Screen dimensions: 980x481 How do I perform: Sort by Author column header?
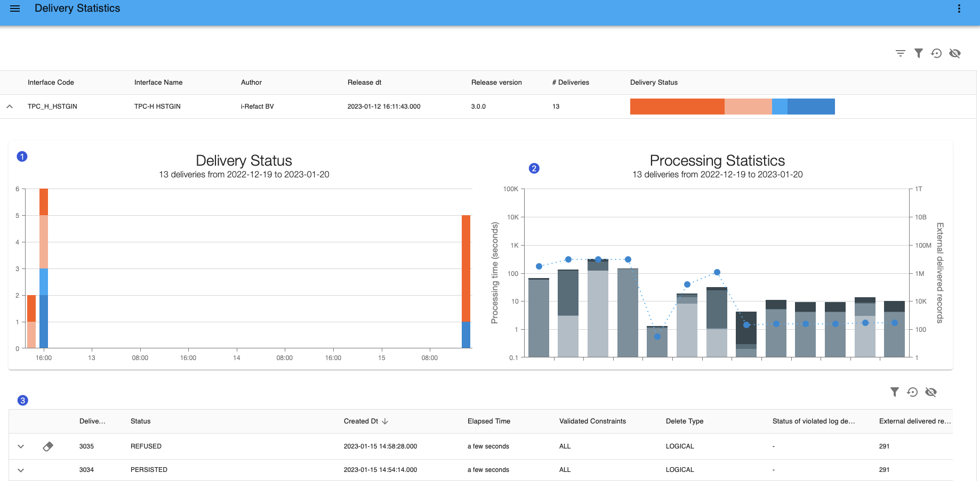coord(251,83)
